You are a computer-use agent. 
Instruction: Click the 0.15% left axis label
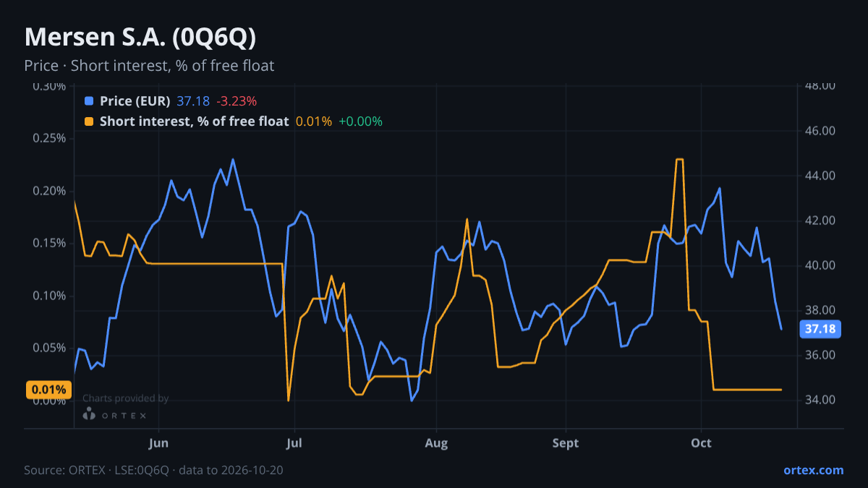(x=49, y=243)
